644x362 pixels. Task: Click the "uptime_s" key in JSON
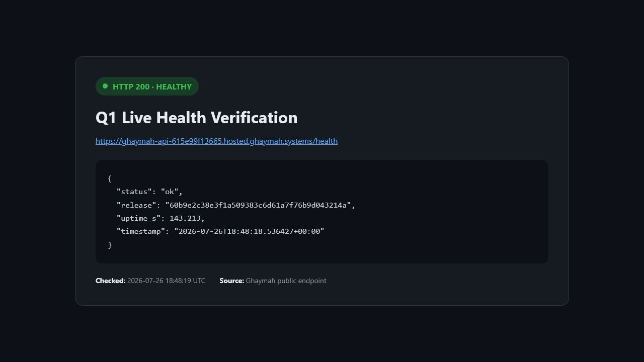point(138,218)
